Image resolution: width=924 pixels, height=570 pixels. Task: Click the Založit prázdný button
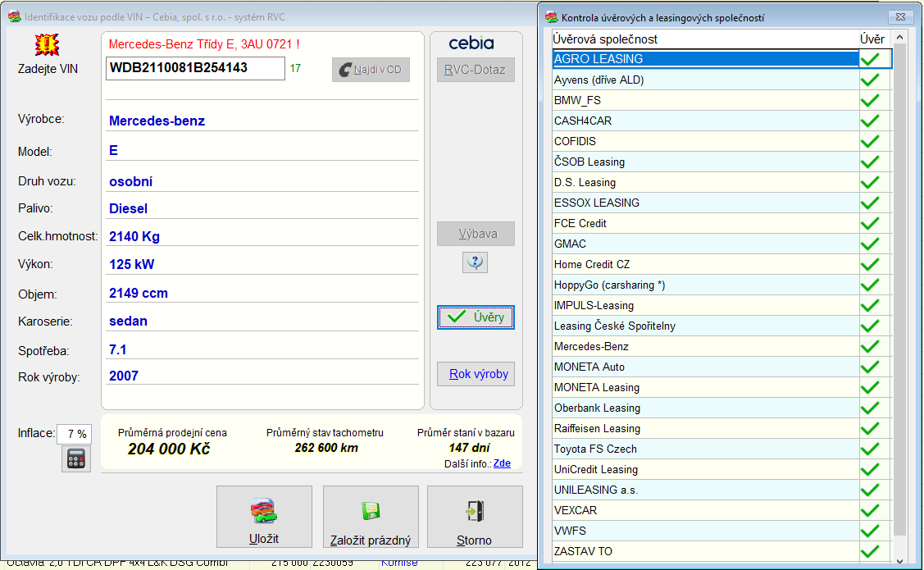click(371, 517)
